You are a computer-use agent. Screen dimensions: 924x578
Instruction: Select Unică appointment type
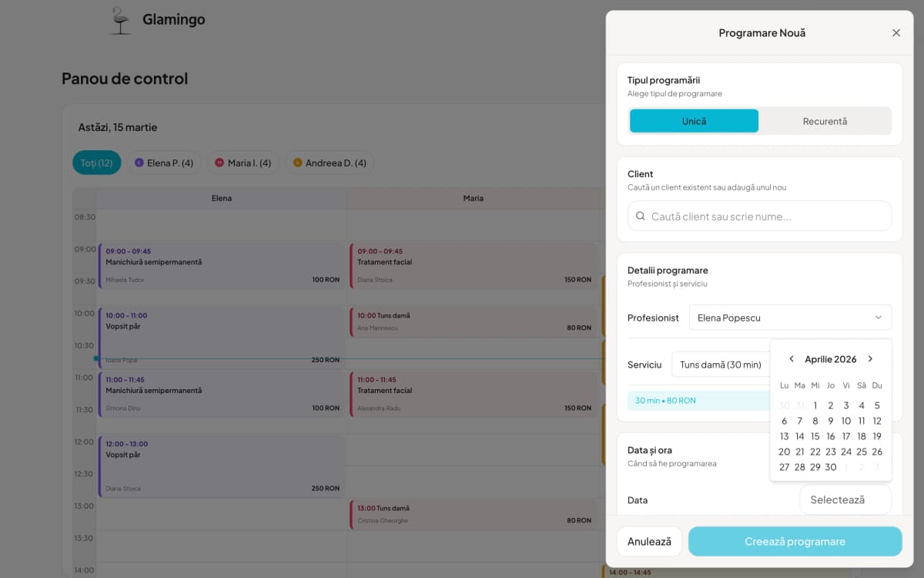(x=693, y=121)
